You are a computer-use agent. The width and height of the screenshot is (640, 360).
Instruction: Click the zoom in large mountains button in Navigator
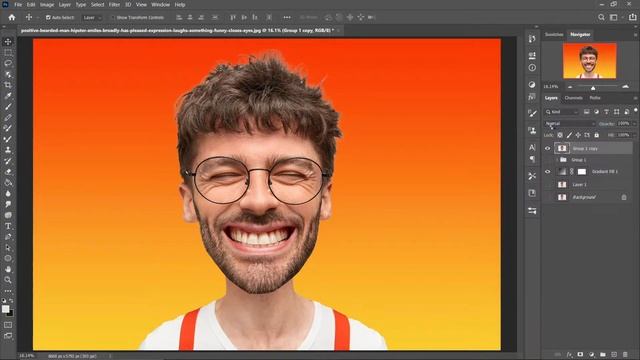click(625, 87)
